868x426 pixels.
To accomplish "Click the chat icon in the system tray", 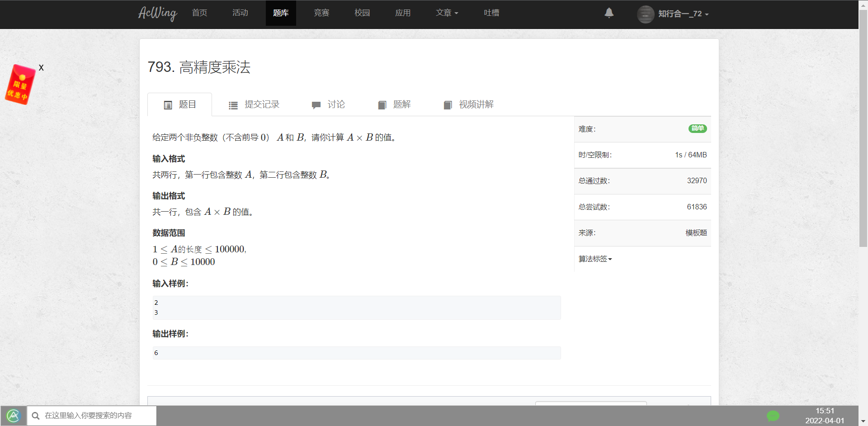I will point(774,416).
